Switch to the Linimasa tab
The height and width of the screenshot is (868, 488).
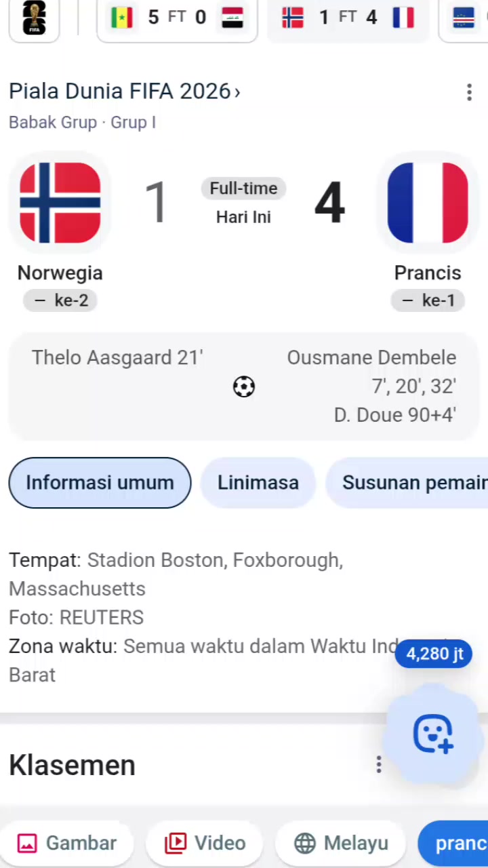pos(258,482)
